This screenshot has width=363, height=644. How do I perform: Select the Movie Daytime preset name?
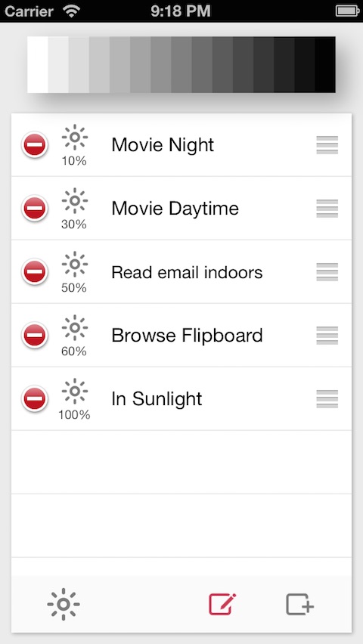[175, 209]
